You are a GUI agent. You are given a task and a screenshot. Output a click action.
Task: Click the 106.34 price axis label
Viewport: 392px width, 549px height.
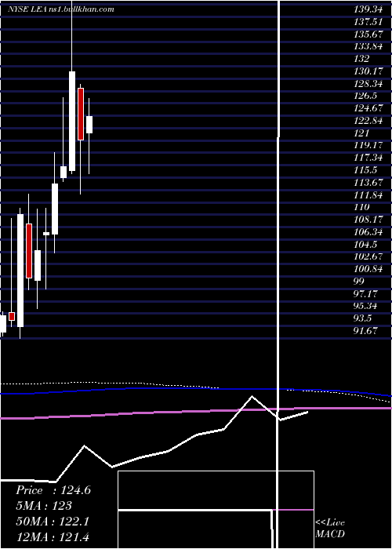pyautogui.click(x=368, y=232)
